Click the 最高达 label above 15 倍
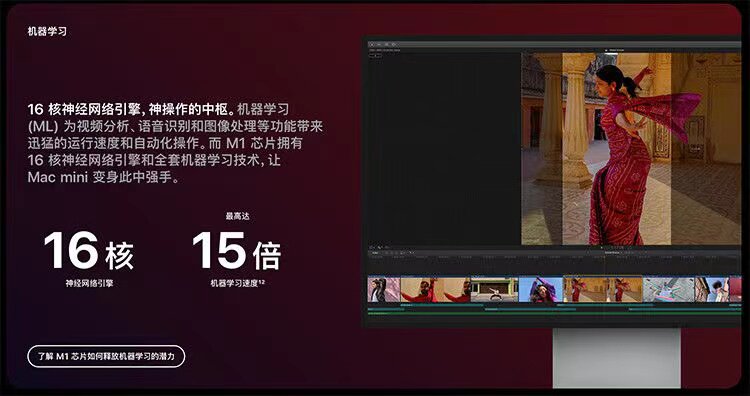The image size is (750, 396). 237,216
